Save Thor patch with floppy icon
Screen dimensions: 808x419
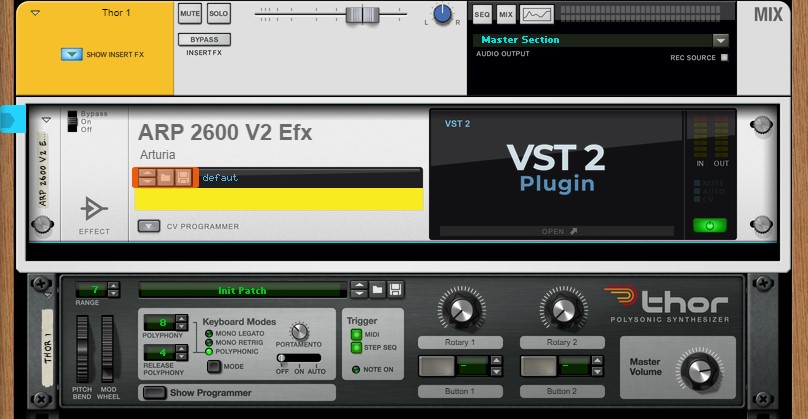tap(395, 290)
